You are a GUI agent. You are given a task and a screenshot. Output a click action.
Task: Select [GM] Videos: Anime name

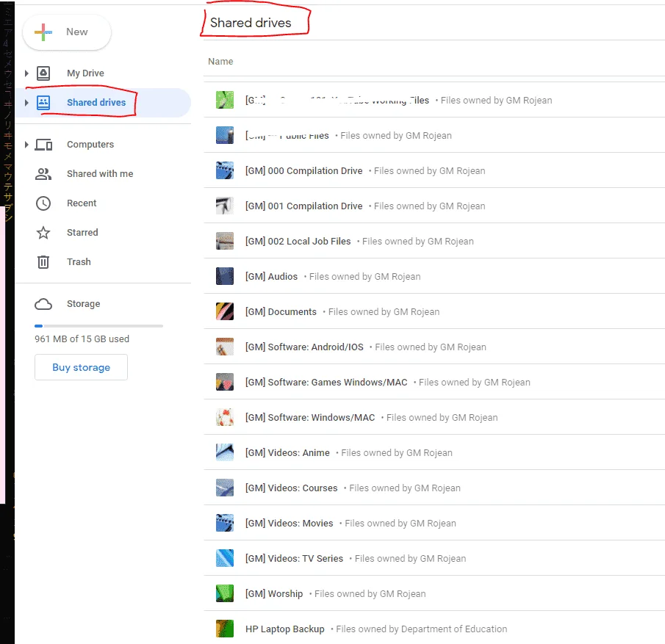coord(287,453)
